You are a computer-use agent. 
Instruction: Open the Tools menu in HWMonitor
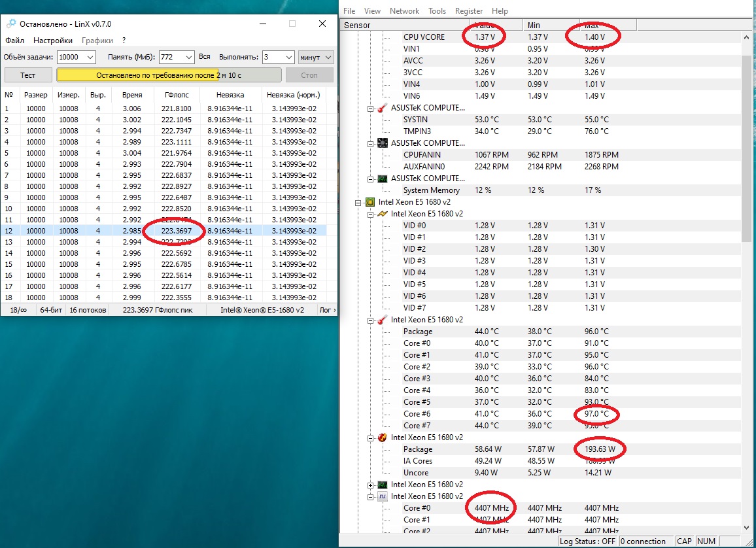(x=437, y=10)
